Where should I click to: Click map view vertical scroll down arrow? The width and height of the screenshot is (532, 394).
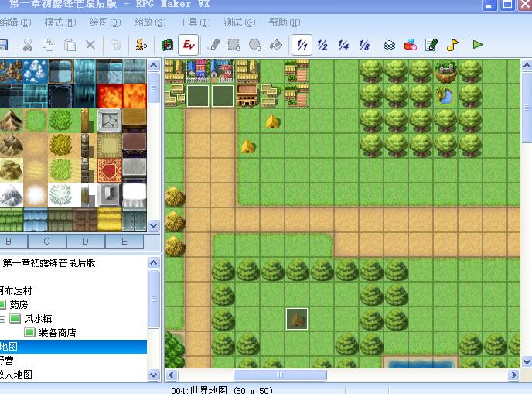(x=527, y=361)
